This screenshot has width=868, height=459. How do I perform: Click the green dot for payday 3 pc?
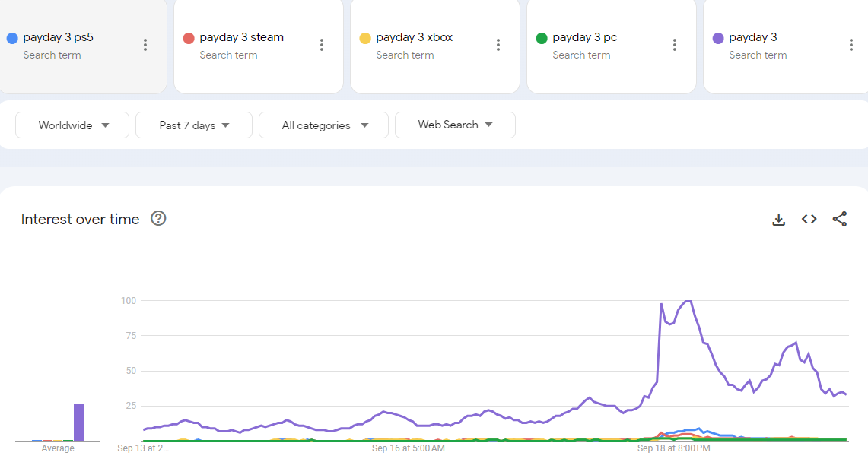tap(542, 38)
